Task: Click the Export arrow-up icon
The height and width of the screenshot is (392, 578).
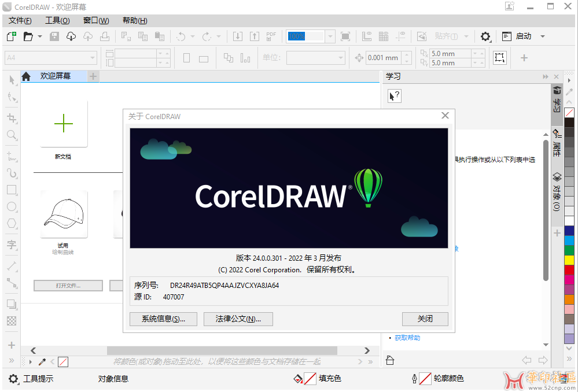Action: click(255, 36)
